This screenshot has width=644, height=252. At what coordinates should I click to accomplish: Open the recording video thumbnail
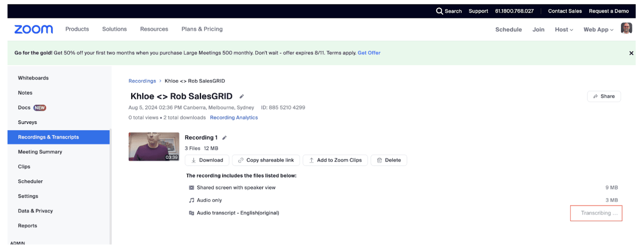(x=154, y=147)
